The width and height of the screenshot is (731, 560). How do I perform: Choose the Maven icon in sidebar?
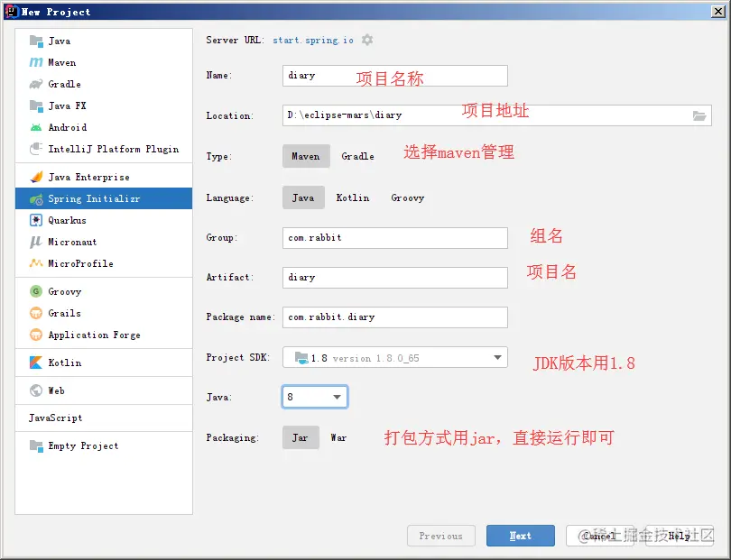click(36, 62)
